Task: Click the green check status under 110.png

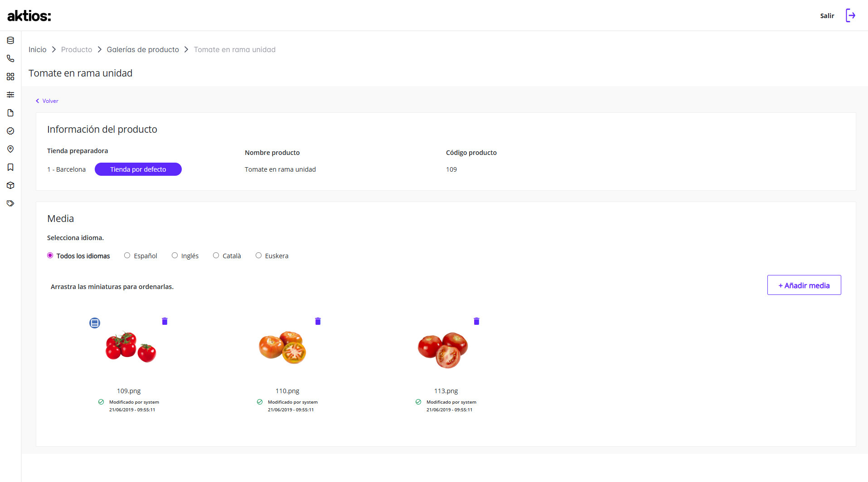Action: click(260, 402)
